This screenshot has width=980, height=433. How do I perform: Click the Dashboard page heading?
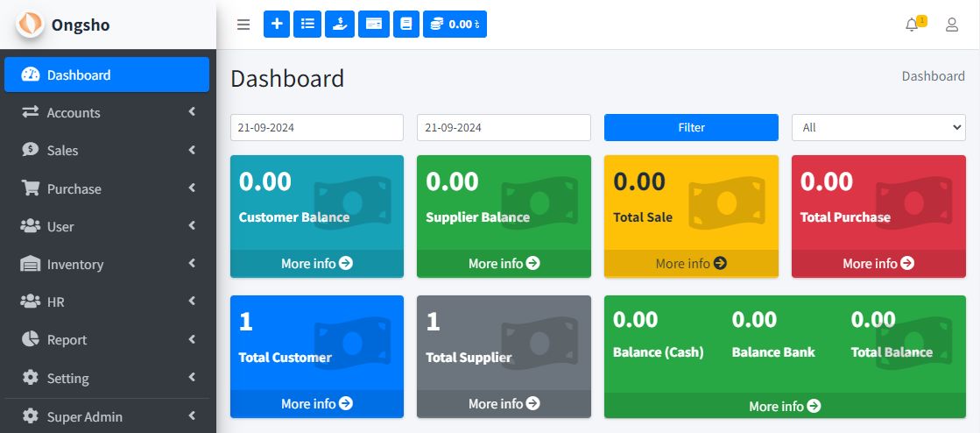click(287, 79)
